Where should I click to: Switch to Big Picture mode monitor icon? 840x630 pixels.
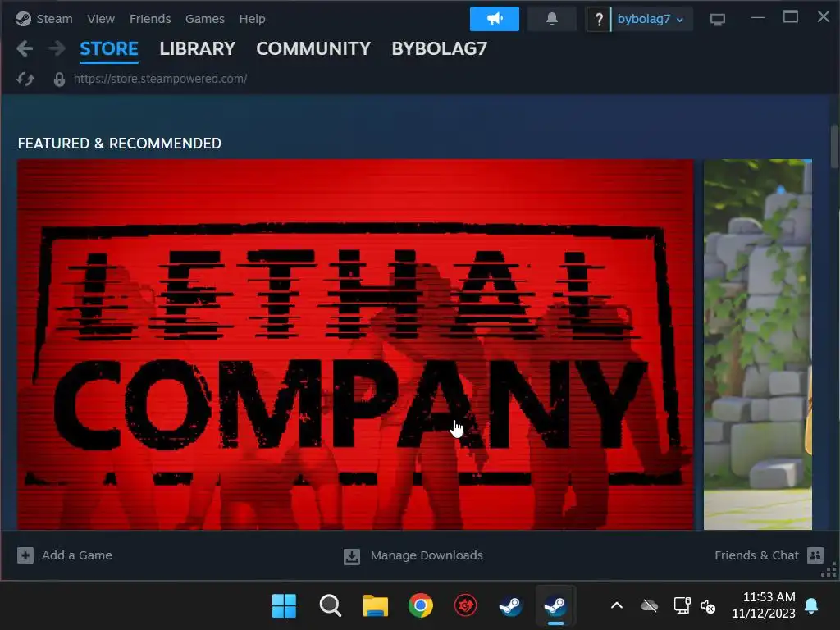tap(717, 20)
